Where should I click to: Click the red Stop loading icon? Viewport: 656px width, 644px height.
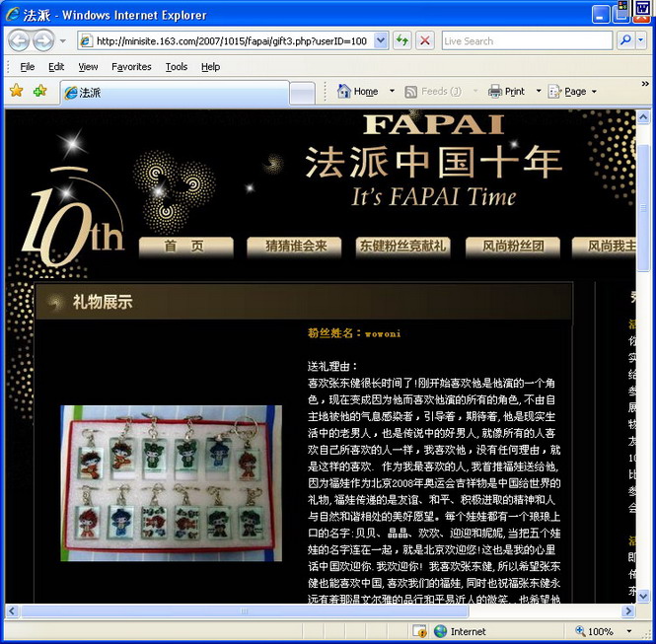pos(424,41)
